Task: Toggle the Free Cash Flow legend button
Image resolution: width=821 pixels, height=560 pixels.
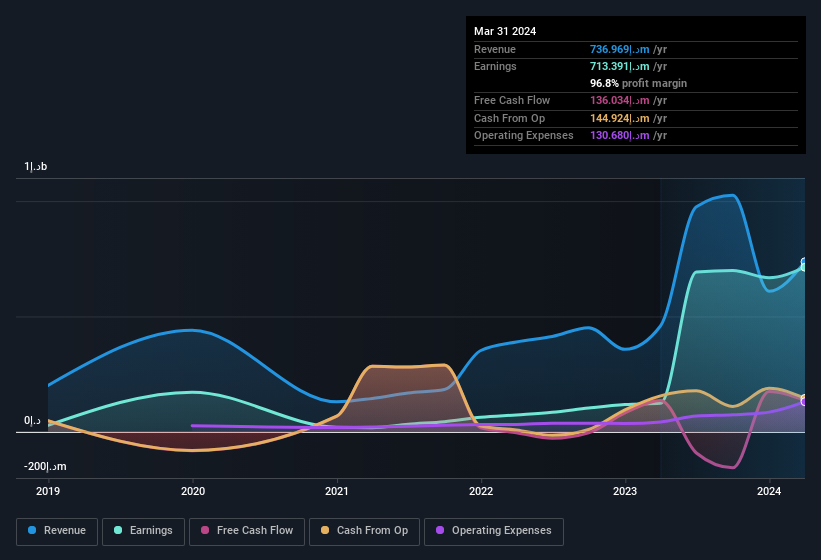Action: (x=247, y=531)
